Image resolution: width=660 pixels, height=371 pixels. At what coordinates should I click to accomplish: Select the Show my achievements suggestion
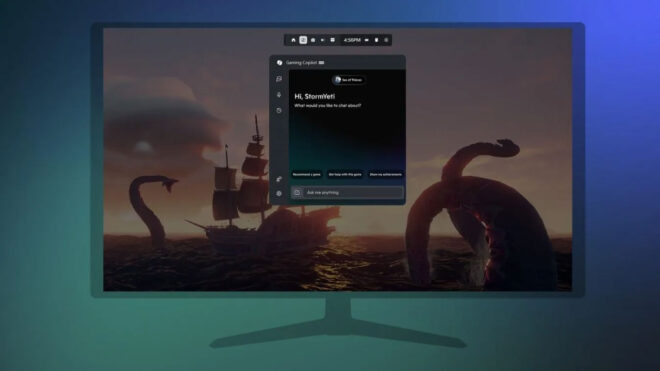pyautogui.click(x=385, y=174)
